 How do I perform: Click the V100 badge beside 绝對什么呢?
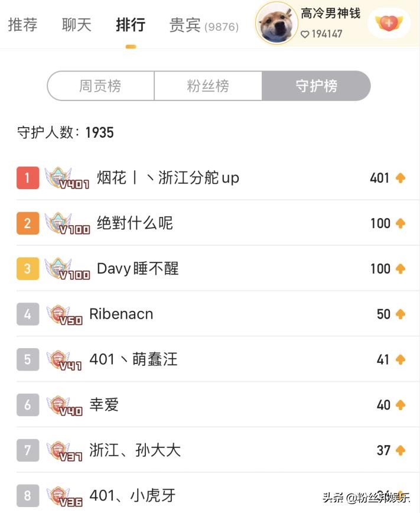(66, 224)
